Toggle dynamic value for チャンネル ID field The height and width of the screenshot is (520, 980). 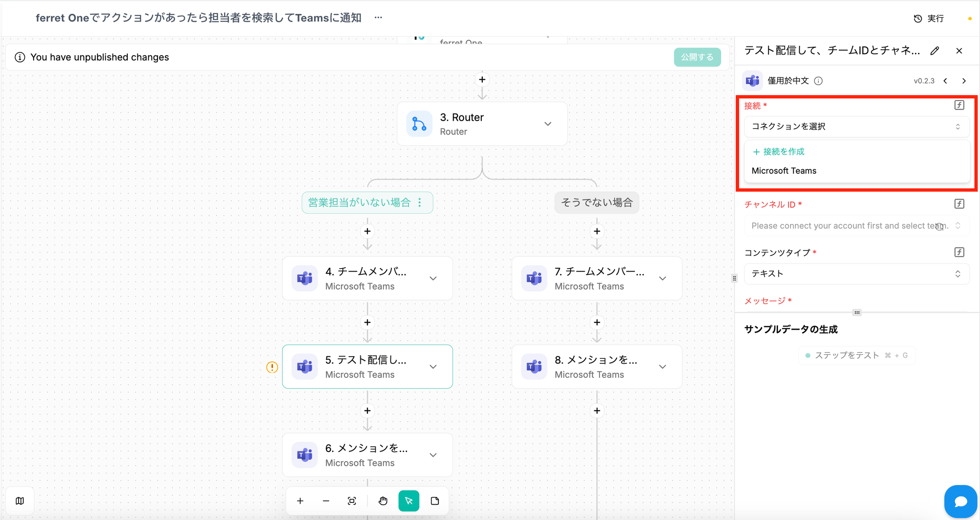tap(959, 204)
